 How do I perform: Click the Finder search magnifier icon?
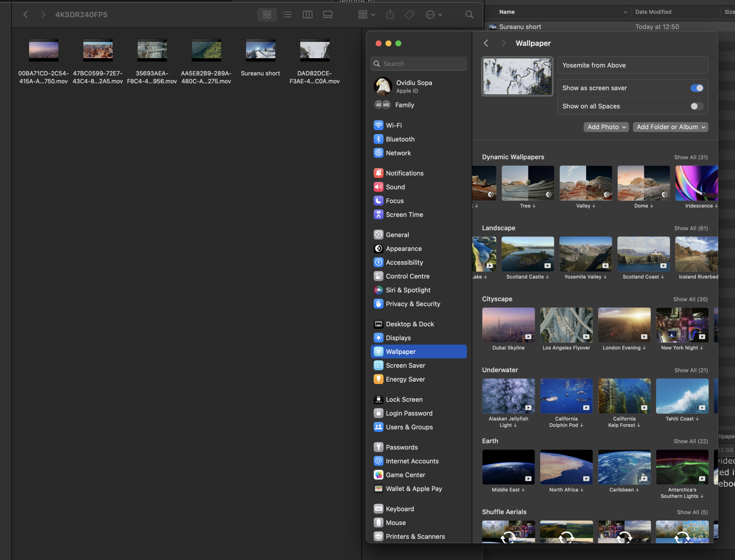tap(469, 15)
